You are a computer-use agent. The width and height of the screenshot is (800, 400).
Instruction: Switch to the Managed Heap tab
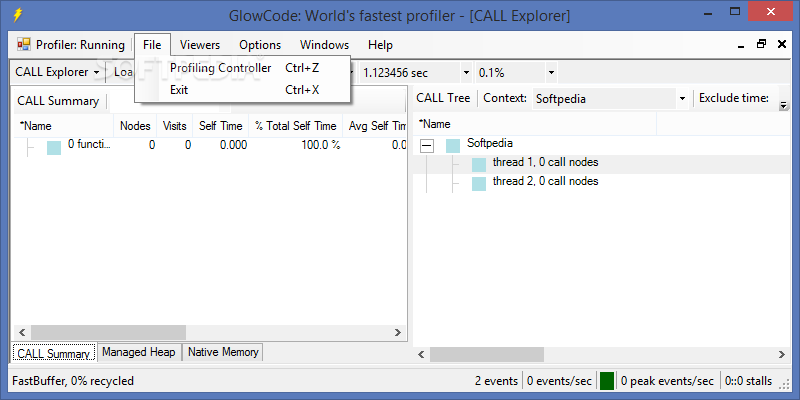(138, 352)
